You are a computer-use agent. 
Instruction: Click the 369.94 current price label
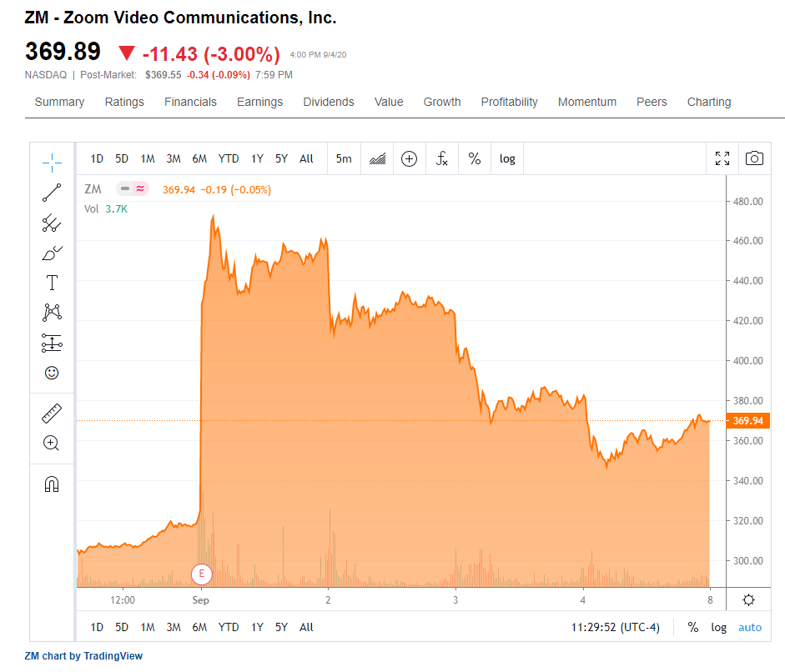[748, 421]
